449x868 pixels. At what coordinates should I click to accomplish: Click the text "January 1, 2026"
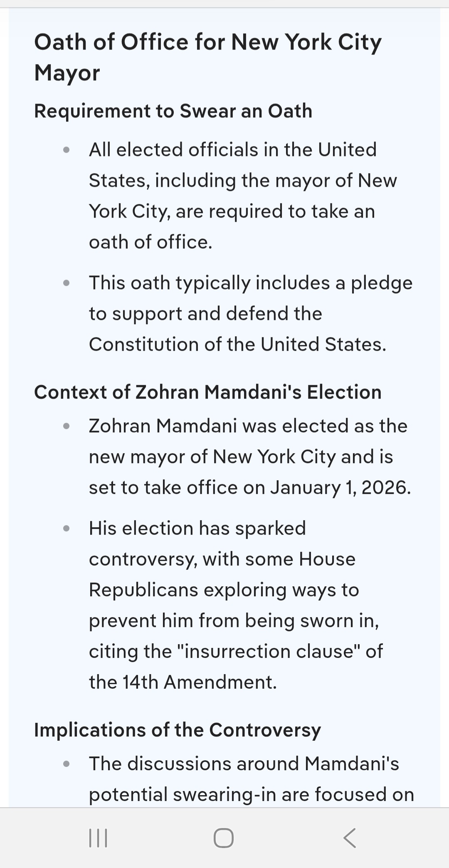coord(340,488)
